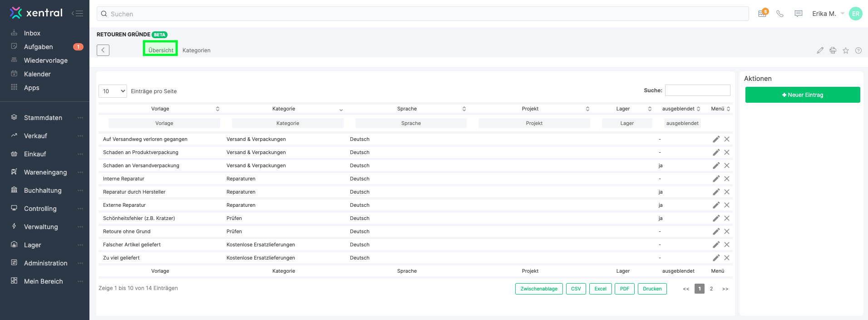Viewport: 868px width, 320px height.
Task: Click the print icon in header
Action: point(833,50)
